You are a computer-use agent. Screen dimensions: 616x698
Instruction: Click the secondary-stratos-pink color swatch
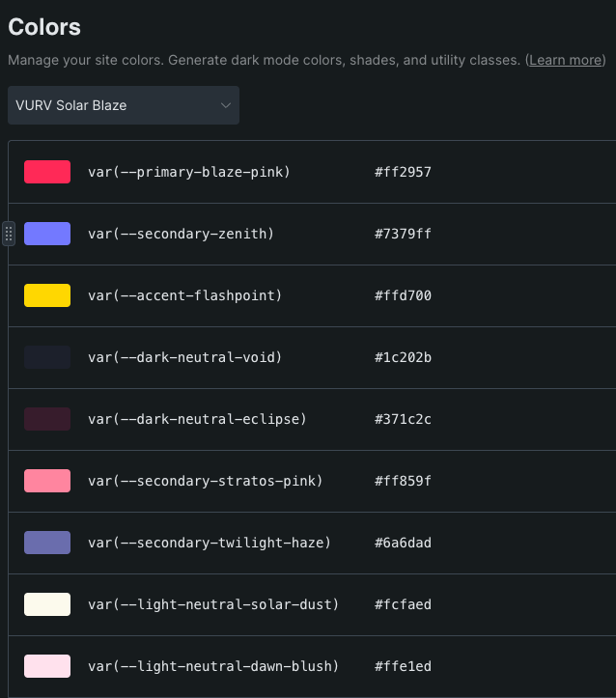47,481
